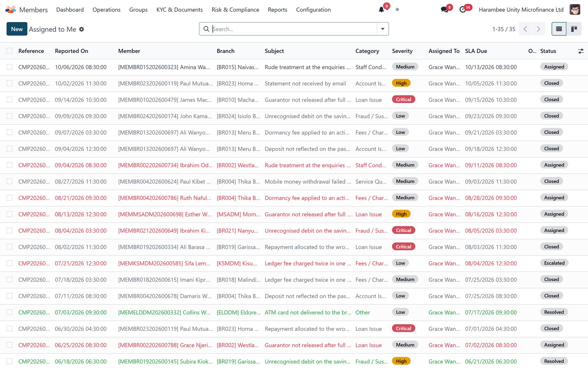
Task: Open the Configuration menu
Action: tap(313, 10)
